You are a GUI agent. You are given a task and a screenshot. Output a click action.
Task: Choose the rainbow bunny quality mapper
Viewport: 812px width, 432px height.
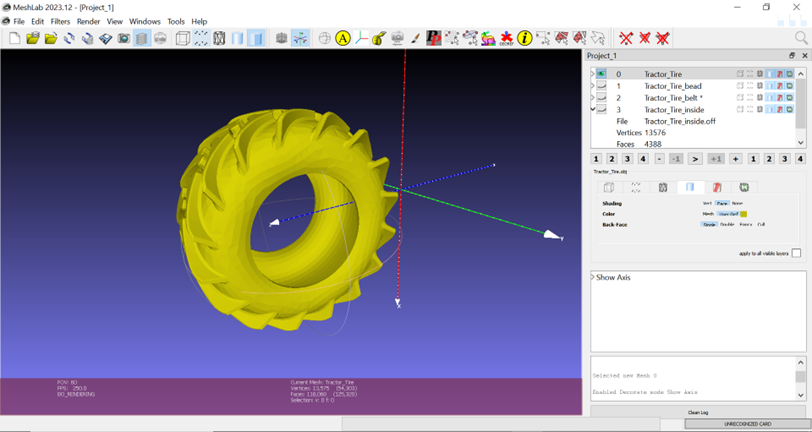[488, 38]
